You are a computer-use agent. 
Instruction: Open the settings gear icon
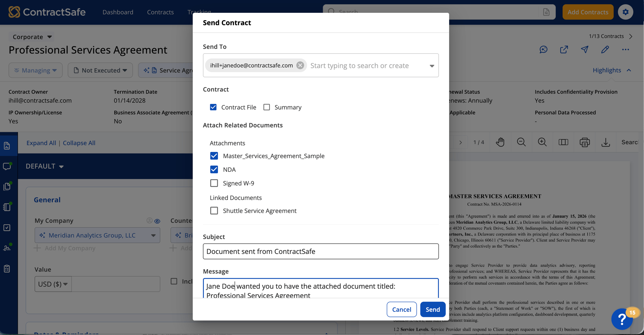pos(625,12)
